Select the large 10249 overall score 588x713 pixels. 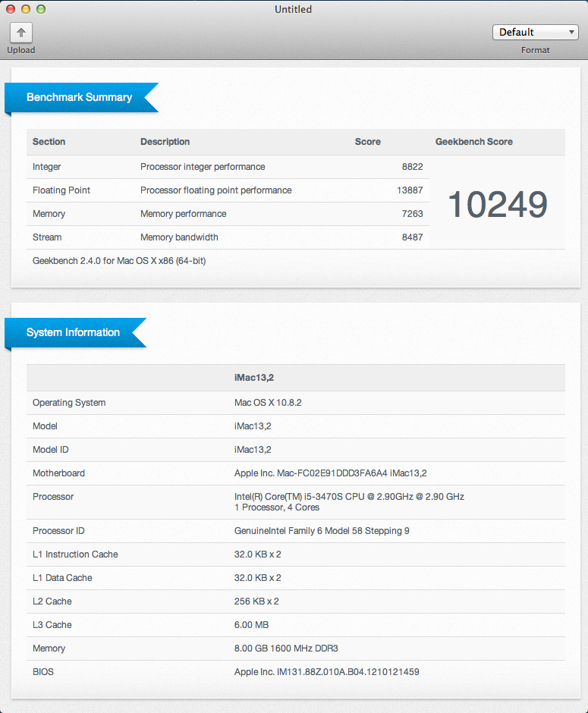(497, 204)
